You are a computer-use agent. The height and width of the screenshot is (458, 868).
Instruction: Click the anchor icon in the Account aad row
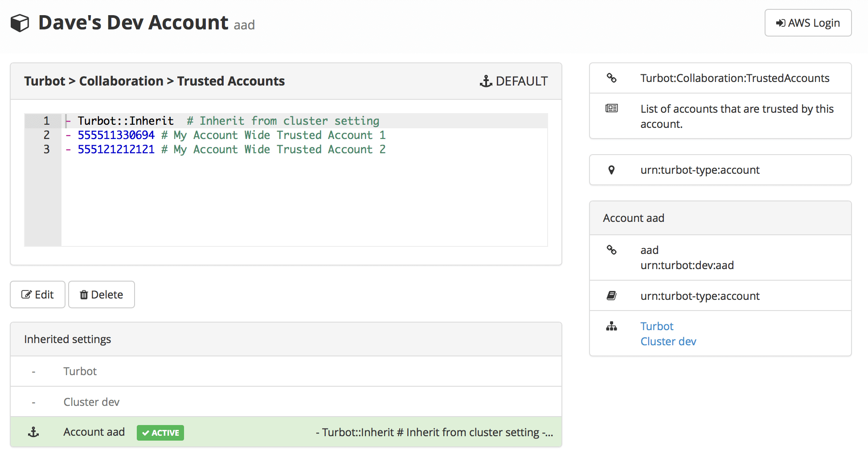click(x=33, y=432)
